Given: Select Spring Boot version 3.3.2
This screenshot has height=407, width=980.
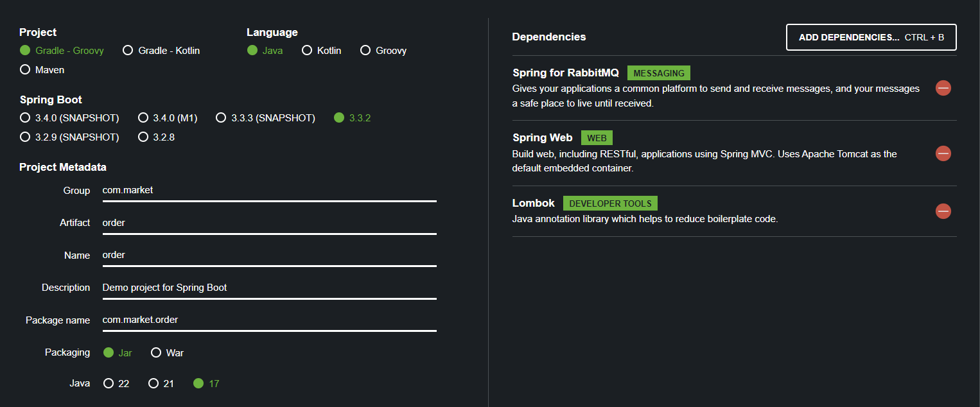Looking at the screenshot, I should [353, 117].
